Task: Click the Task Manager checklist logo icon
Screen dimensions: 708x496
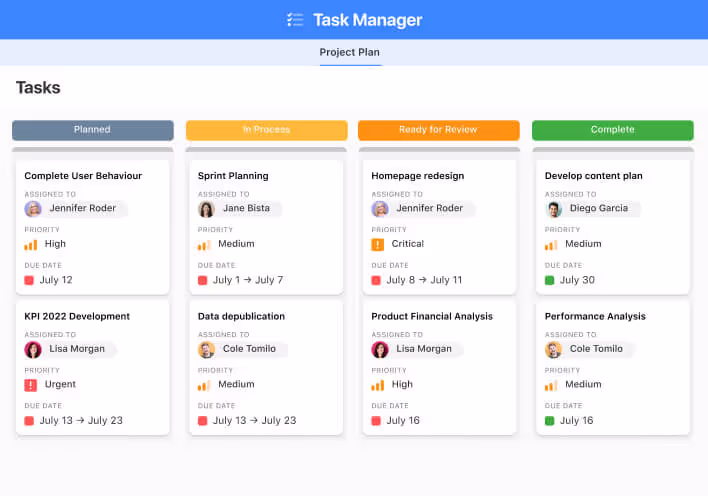Action: (x=295, y=20)
